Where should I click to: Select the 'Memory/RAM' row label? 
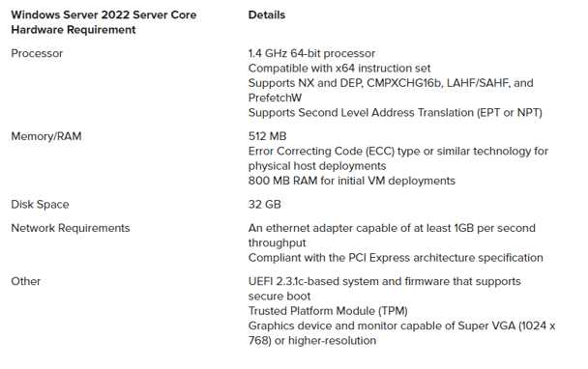pos(46,136)
